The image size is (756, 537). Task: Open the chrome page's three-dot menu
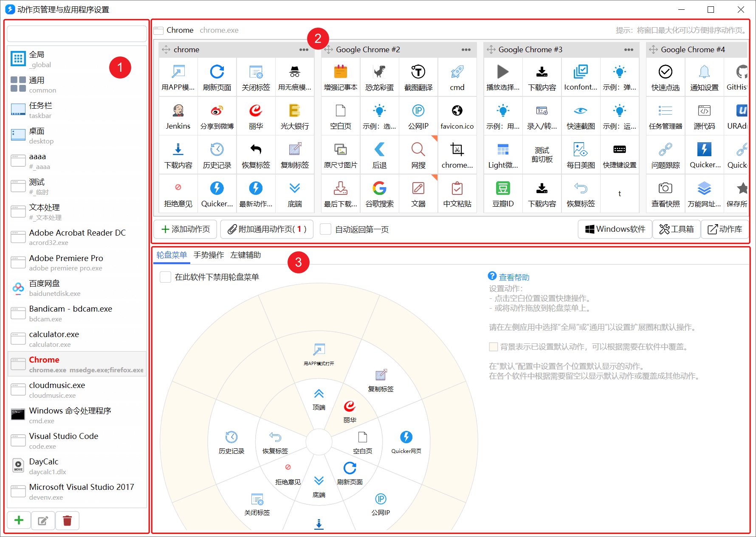[x=304, y=50]
